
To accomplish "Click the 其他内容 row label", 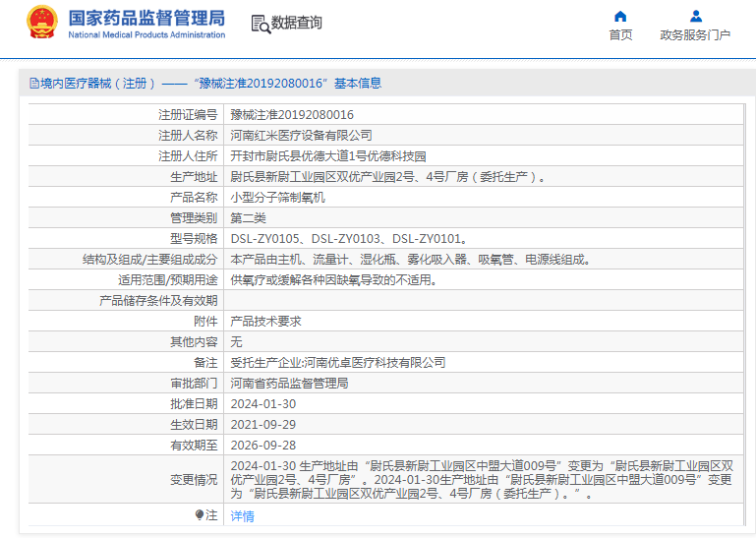I will pyautogui.click(x=194, y=342).
